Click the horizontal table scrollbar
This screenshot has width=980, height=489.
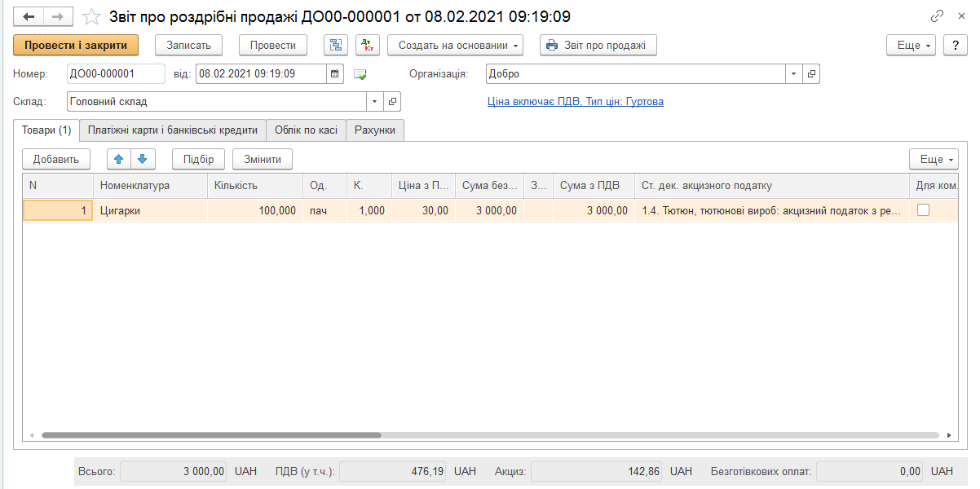tap(211, 436)
